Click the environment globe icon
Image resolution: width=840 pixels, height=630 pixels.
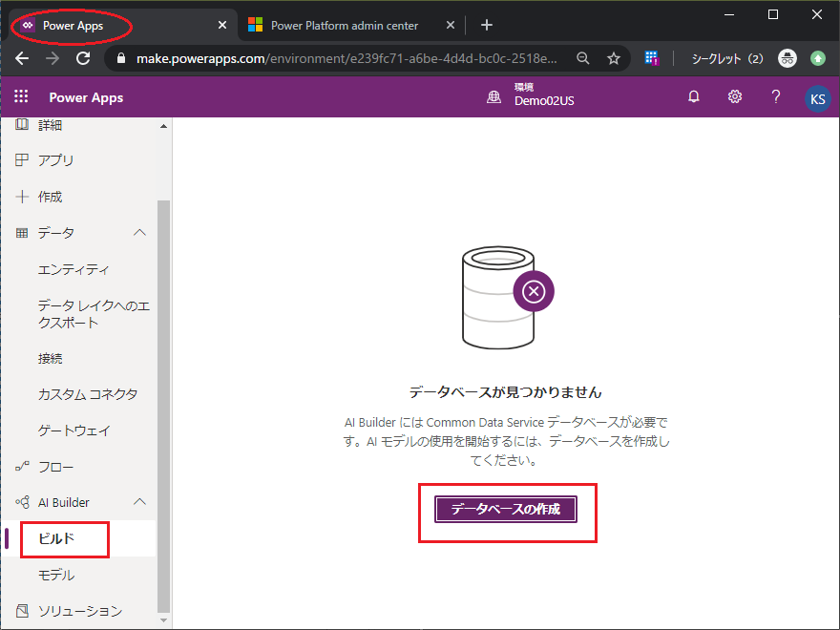pyautogui.click(x=493, y=97)
